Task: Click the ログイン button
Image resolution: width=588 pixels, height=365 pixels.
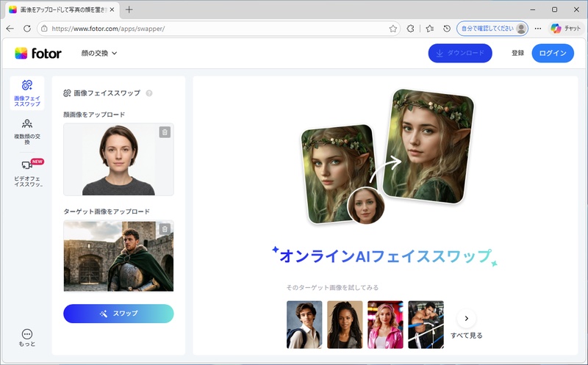Action: 553,53
